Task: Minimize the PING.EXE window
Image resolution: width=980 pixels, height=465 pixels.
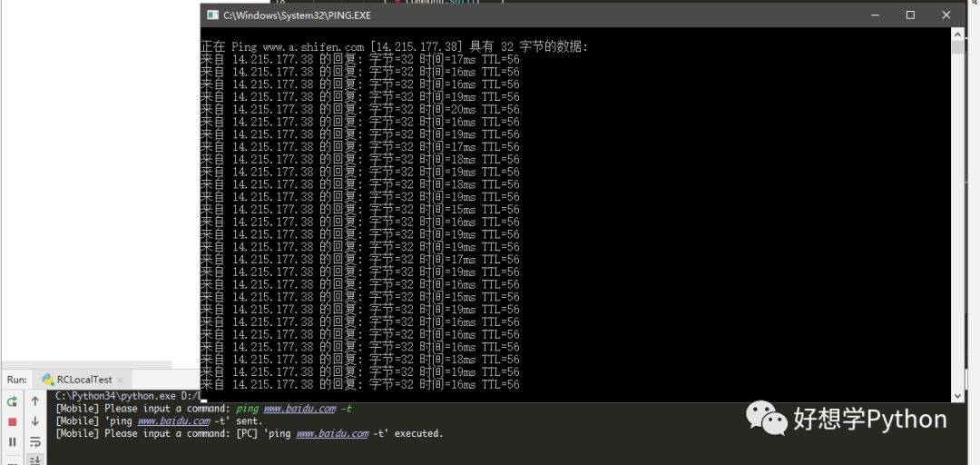Action: pyautogui.click(x=875, y=15)
